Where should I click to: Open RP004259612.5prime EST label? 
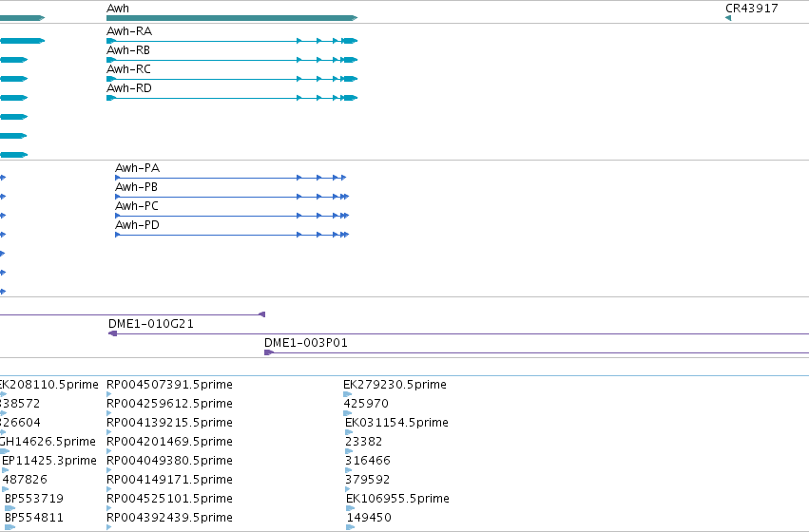pos(169,404)
